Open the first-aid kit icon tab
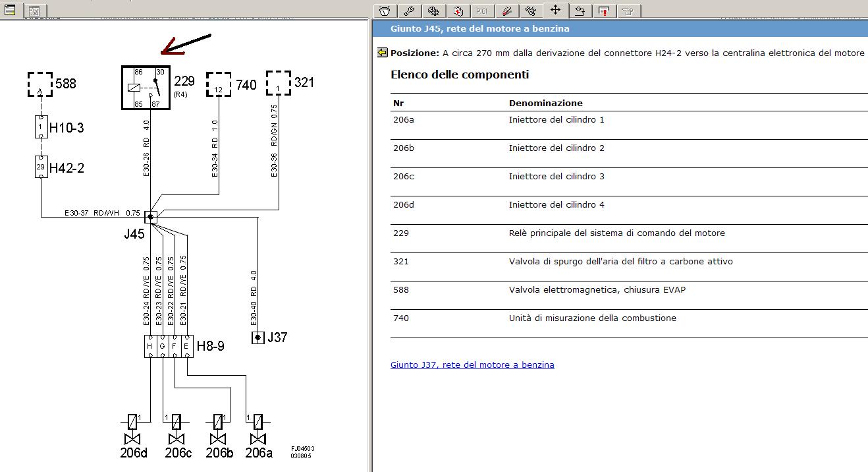Screen dimensions: 868x472 458,11
